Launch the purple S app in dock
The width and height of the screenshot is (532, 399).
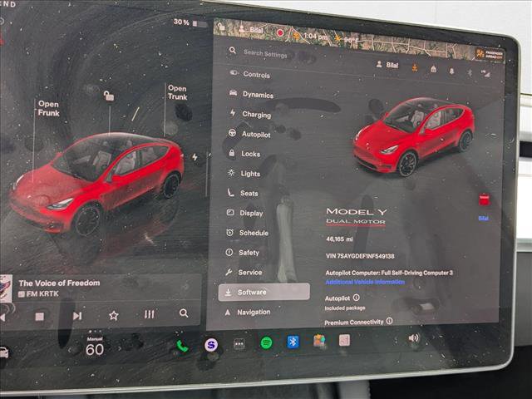pos(211,345)
